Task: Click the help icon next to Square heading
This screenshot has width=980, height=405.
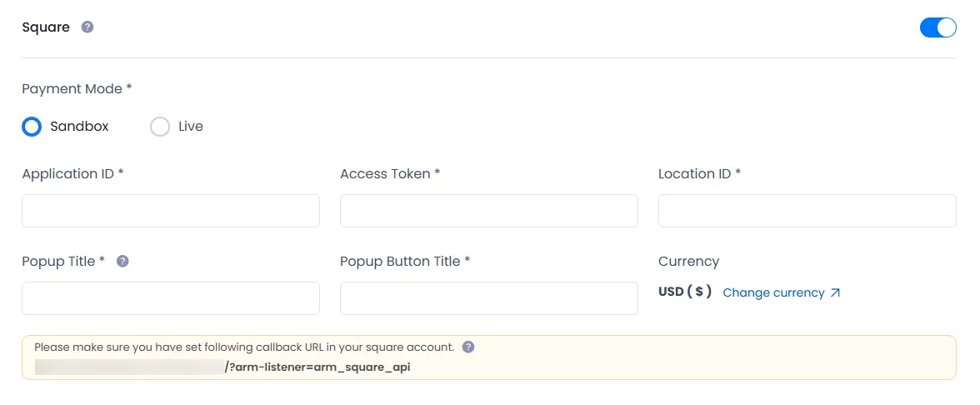Action: click(87, 27)
